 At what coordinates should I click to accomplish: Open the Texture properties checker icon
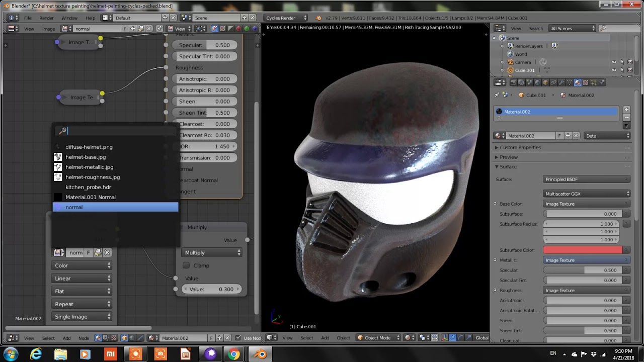coord(586,82)
